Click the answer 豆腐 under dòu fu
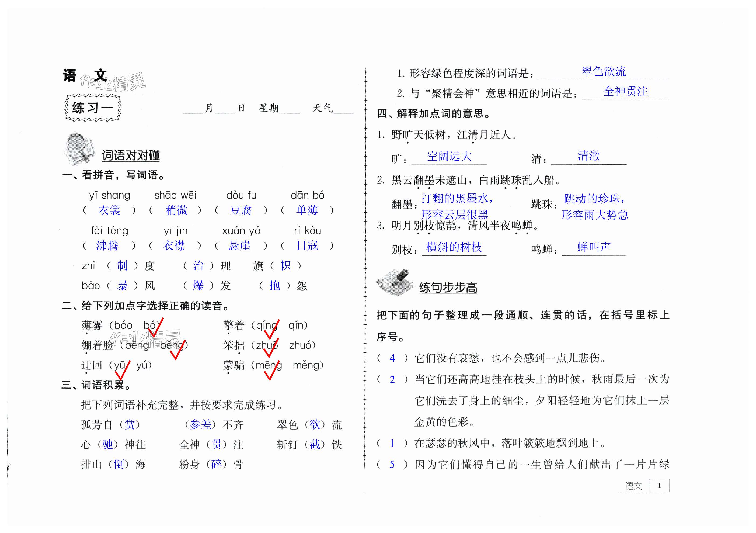Viewport: 756px width, 533px height. 241,210
